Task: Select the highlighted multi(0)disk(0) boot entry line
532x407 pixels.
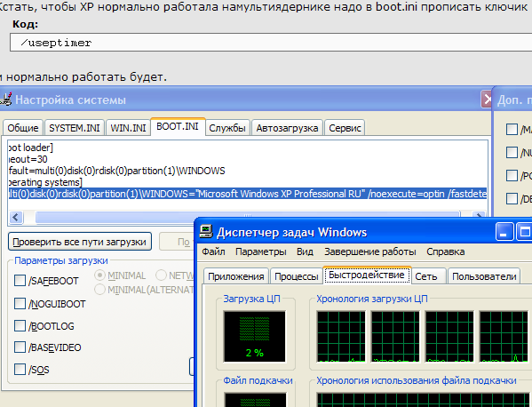Action: point(248,194)
